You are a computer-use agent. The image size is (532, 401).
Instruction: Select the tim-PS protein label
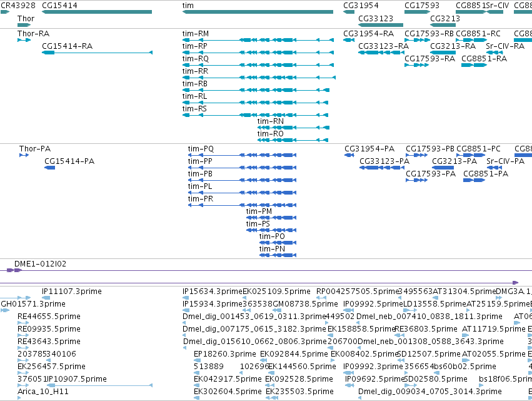click(x=258, y=224)
